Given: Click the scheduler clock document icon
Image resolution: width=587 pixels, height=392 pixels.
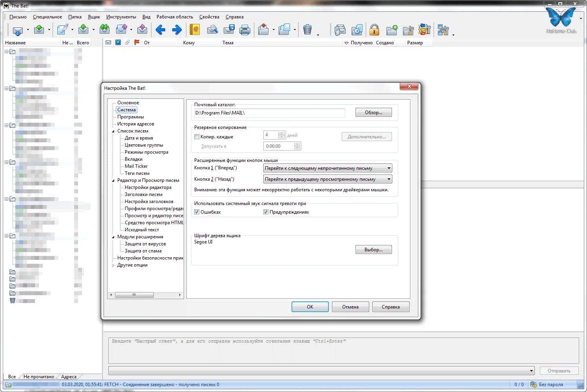Looking at the screenshot, I should pos(357,30).
